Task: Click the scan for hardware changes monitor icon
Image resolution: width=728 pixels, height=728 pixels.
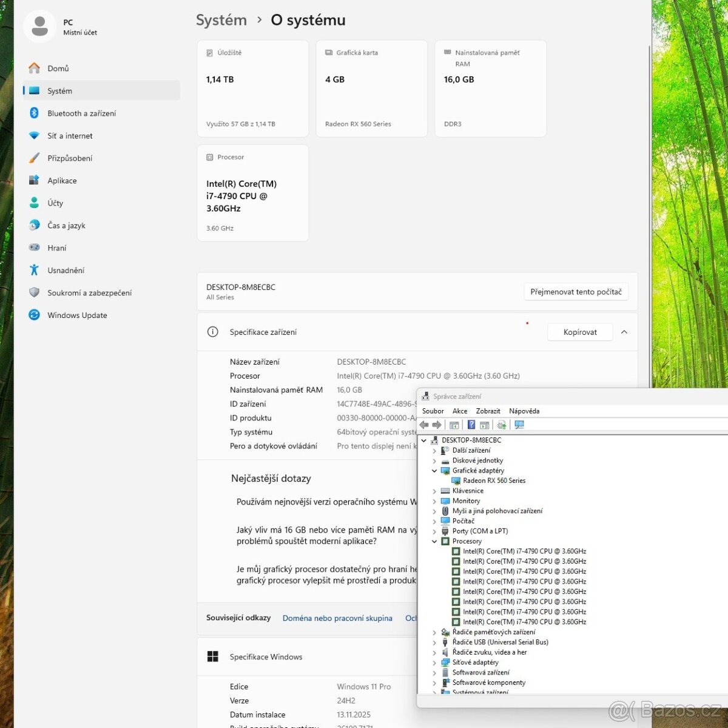Action: coord(519,425)
